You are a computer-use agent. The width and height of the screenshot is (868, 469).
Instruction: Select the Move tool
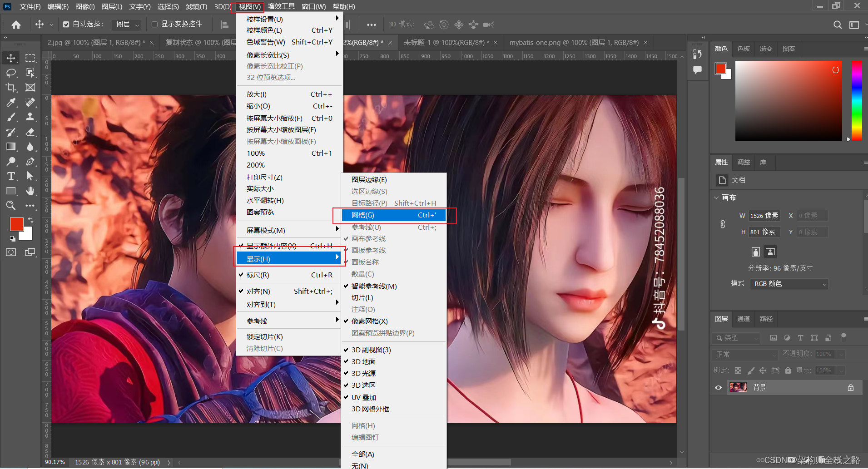click(11, 58)
